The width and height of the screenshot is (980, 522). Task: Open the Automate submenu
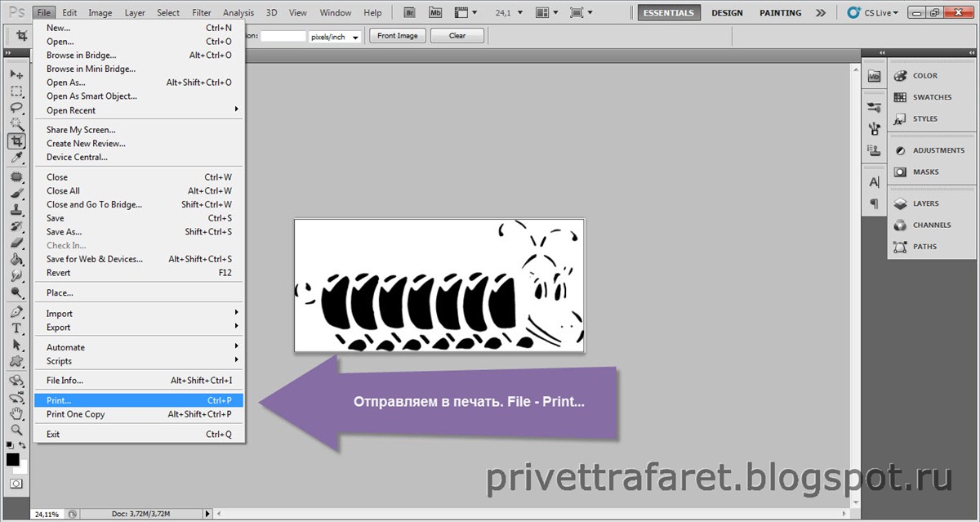tap(139, 347)
